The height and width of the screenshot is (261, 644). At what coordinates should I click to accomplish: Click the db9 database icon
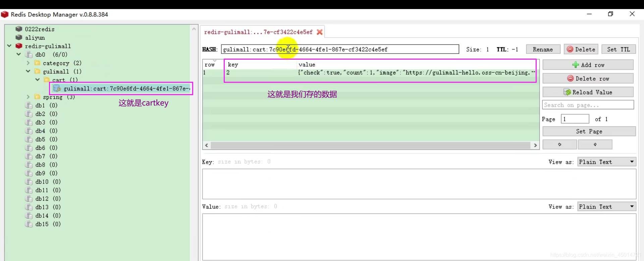pos(29,173)
